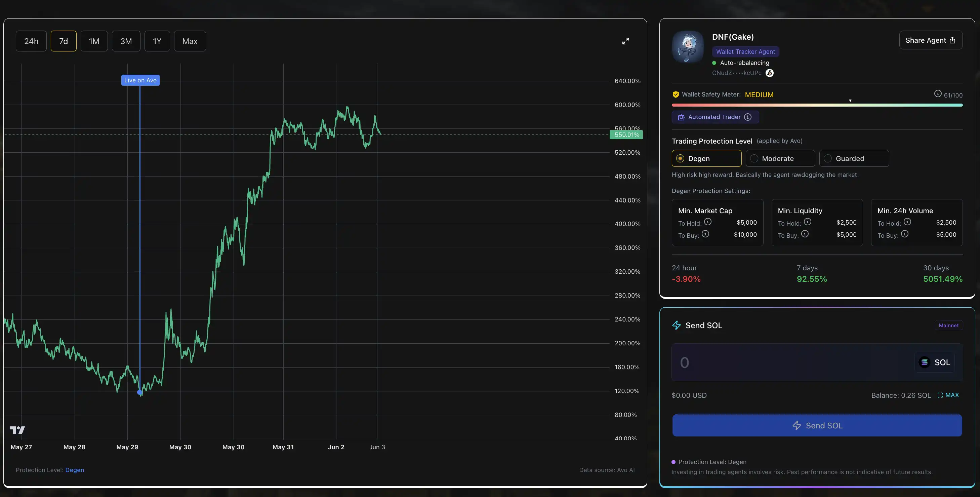The width and height of the screenshot is (980, 497).
Task: Click the Share Agent button
Action: 930,40
